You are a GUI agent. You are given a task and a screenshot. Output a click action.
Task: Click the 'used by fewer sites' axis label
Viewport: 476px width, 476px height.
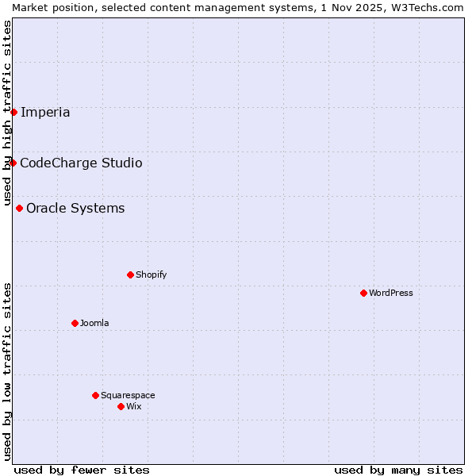pos(82,470)
